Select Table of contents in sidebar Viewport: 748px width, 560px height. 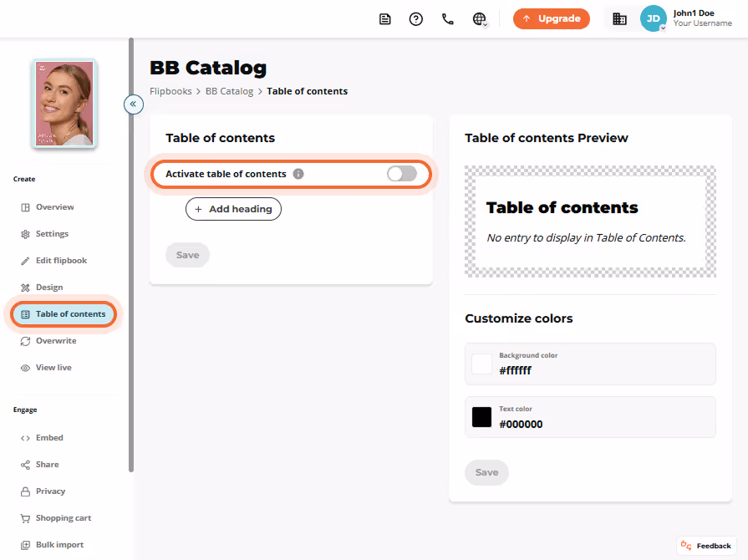coord(64,314)
